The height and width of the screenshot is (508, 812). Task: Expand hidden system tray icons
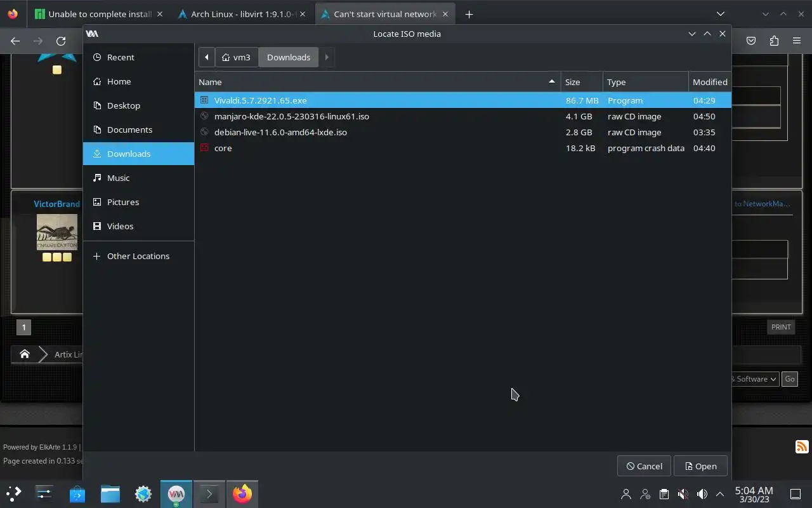tap(720, 494)
